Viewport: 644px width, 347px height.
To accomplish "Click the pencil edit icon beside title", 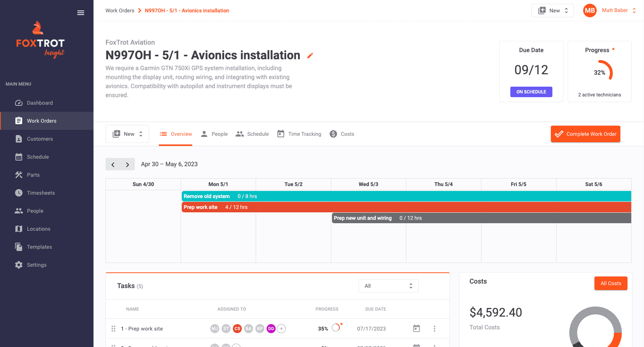I will point(310,56).
